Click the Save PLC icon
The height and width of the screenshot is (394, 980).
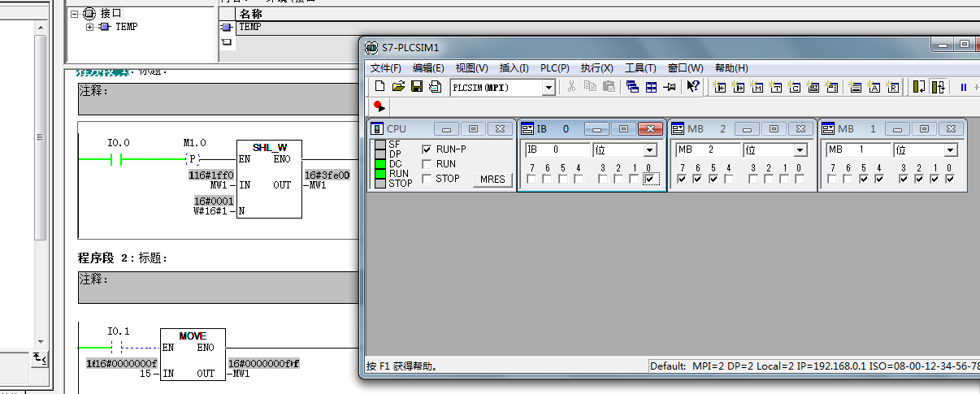click(x=416, y=87)
